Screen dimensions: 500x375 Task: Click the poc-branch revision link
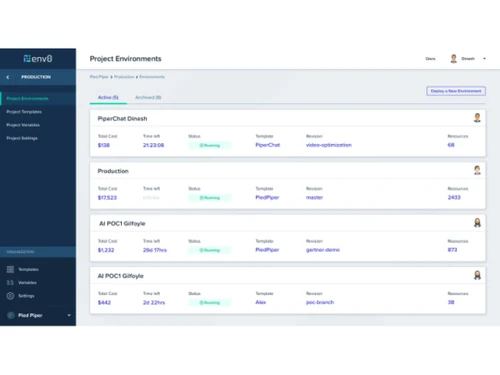pyautogui.click(x=320, y=302)
